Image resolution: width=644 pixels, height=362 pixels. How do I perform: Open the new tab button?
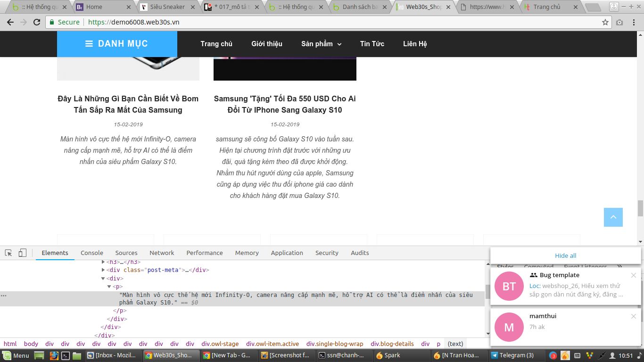click(593, 7)
